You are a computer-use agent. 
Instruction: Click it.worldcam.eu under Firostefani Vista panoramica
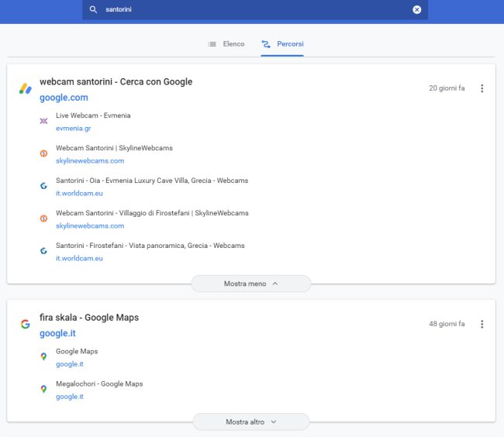[79, 258]
